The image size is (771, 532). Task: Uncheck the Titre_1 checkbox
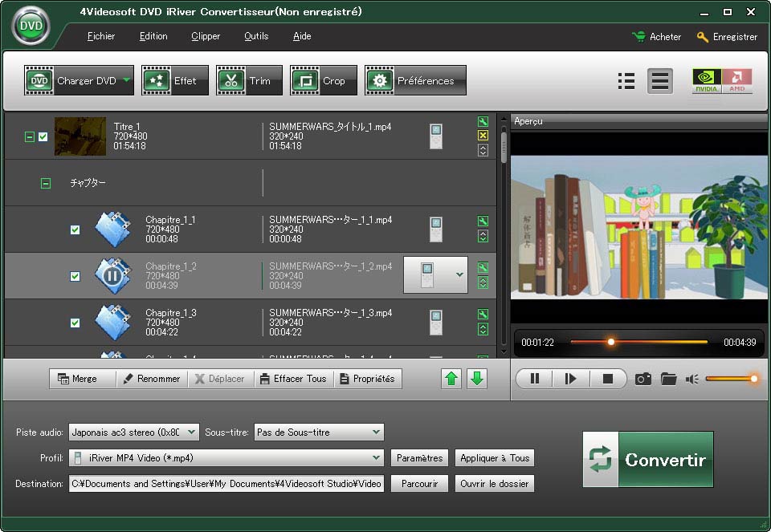click(43, 137)
